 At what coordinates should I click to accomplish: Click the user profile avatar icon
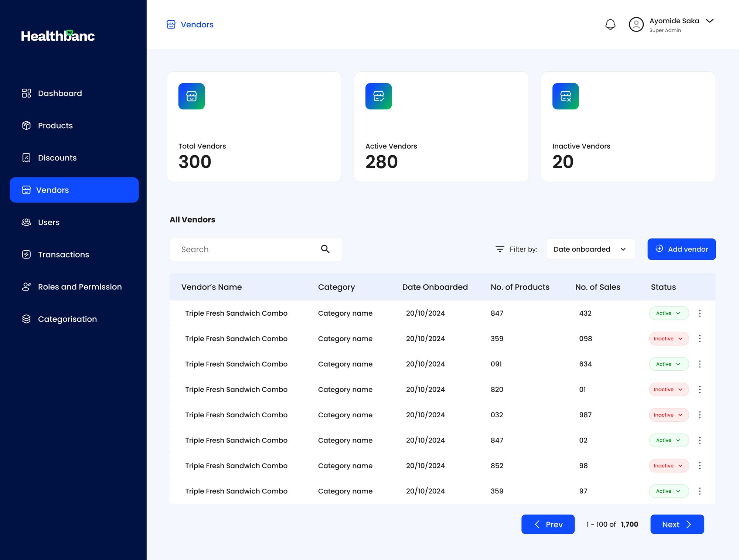636,24
